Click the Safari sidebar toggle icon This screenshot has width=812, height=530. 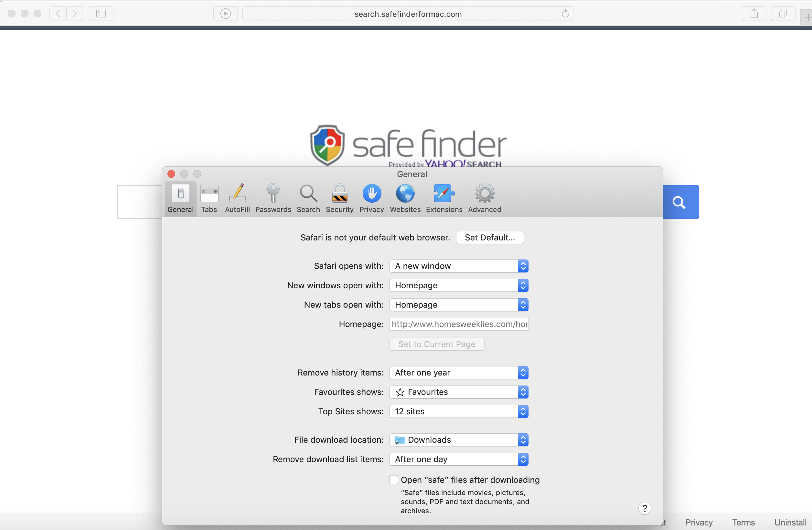pyautogui.click(x=101, y=14)
